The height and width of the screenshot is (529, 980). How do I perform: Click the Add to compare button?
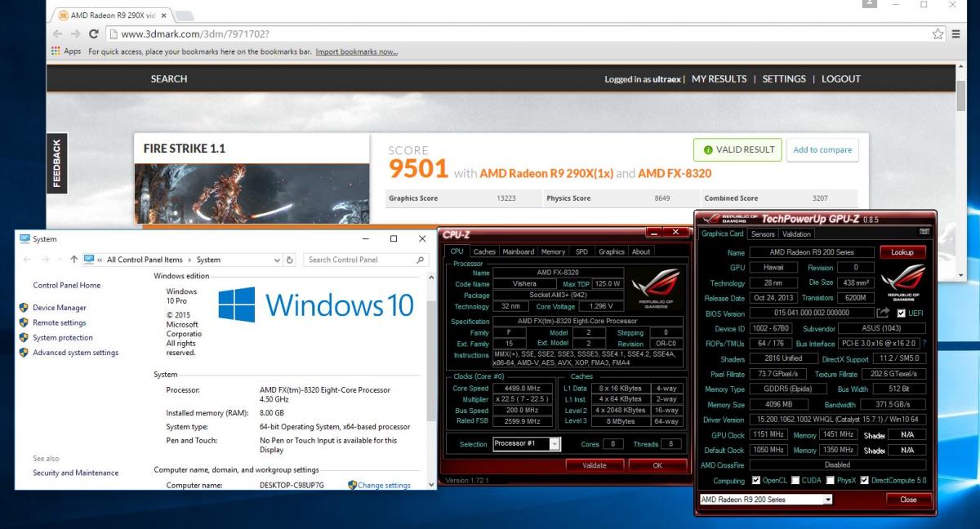(822, 149)
